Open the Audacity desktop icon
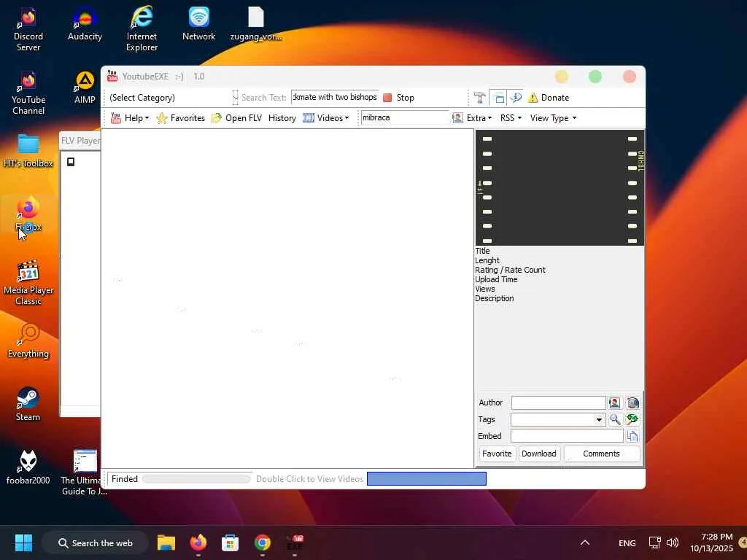 click(x=85, y=25)
